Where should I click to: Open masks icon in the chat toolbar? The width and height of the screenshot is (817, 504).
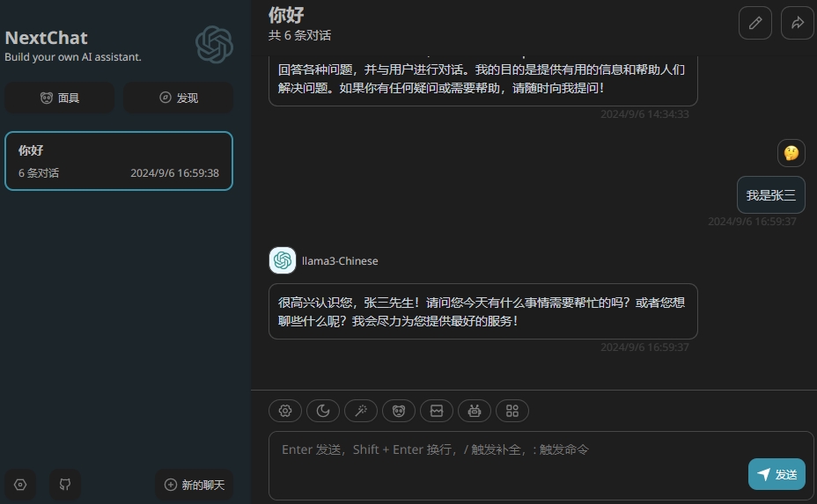[x=399, y=410]
